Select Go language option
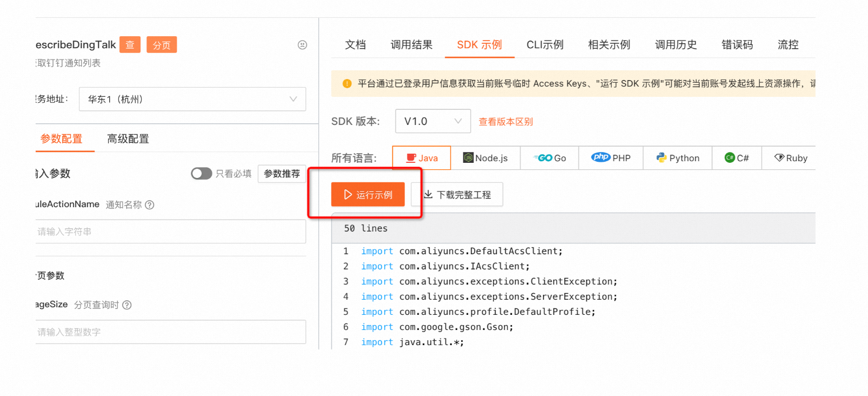Viewport: 868px width, 396px height. (549, 158)
